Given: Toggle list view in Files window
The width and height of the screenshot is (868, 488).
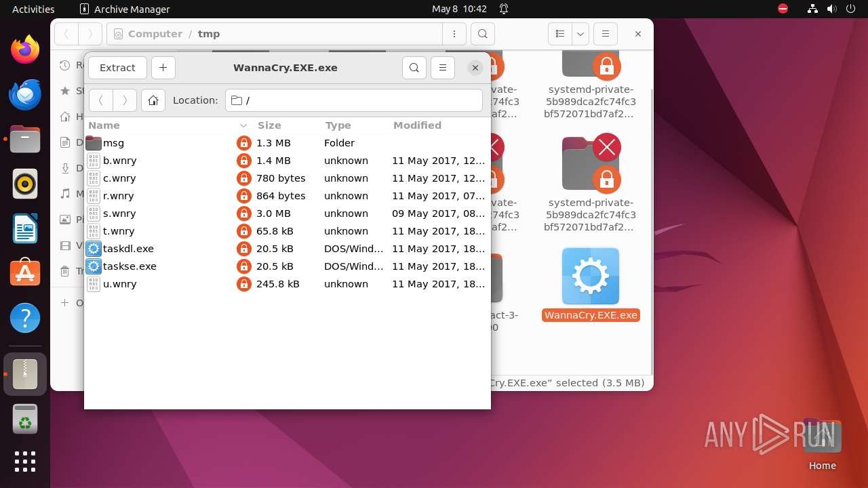Looking at the screenshot, I should [560, 34].
